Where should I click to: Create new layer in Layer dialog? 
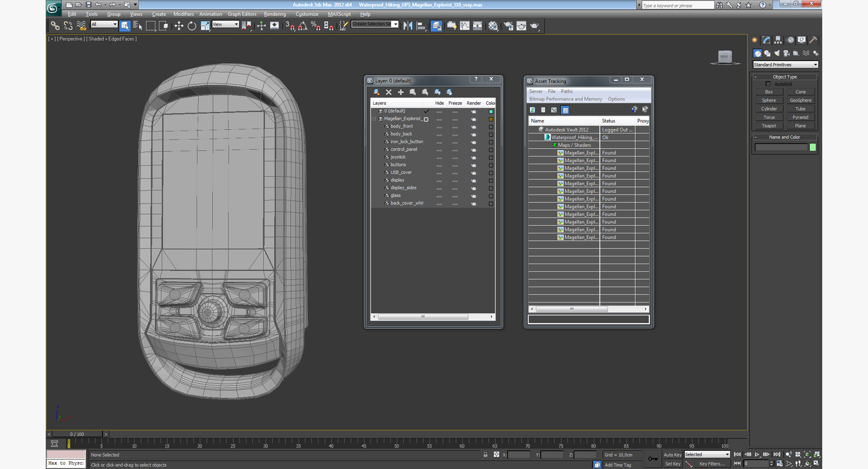pyautogui.click(x=377, y=92)
